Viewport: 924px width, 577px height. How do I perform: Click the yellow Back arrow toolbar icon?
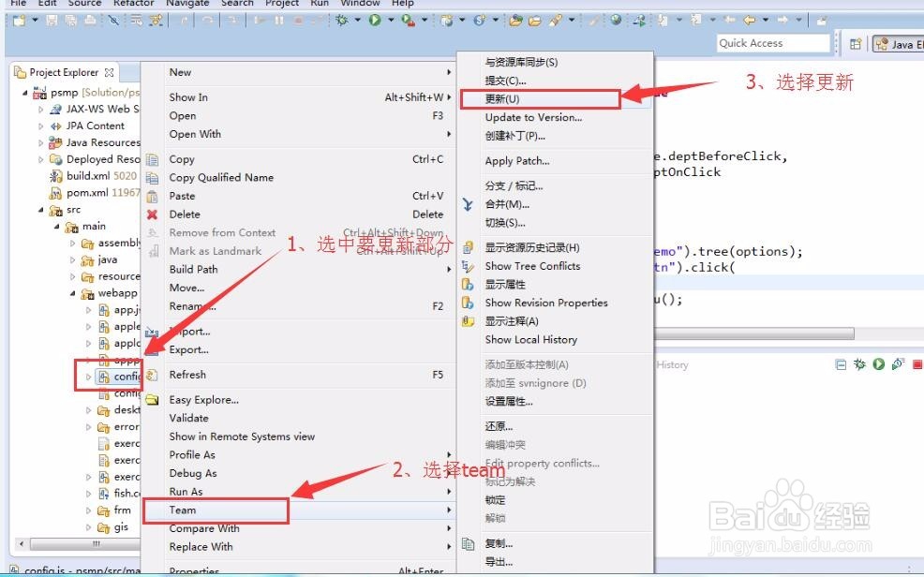click(749, 21)
